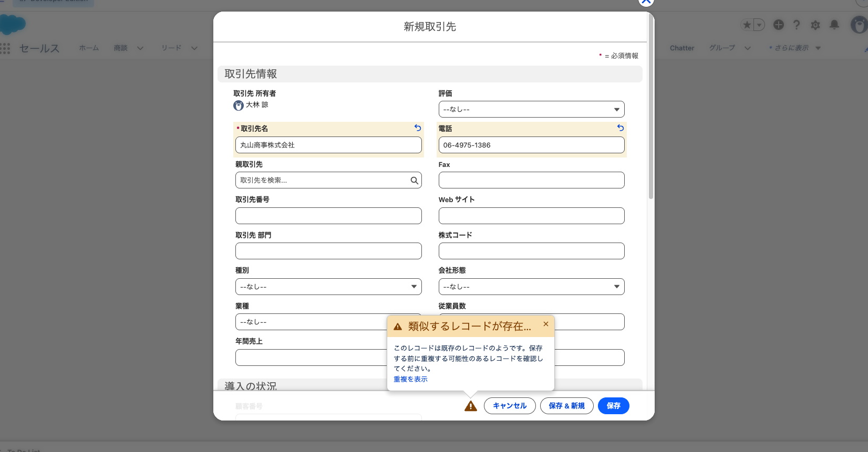The width and height of the screenshot is (868, 452).
Task: Click the キャンセル button
Action: [510, 406]
